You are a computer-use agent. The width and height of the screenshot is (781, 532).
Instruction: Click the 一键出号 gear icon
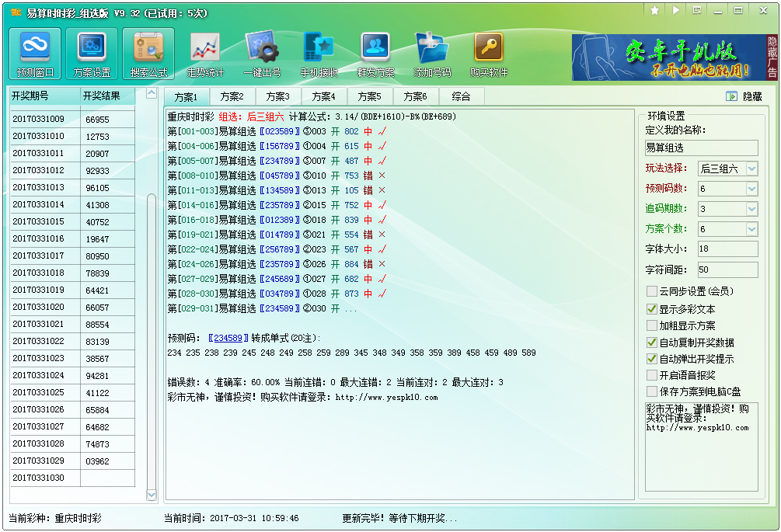pyautogui.click(x=262, y=54)
